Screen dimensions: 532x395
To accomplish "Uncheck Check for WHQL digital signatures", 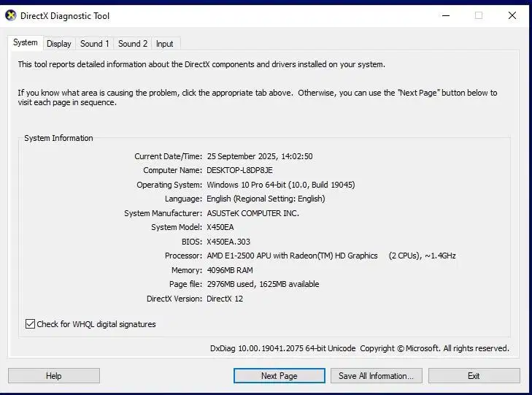I will pyautogui.click(x=31, y=324).
